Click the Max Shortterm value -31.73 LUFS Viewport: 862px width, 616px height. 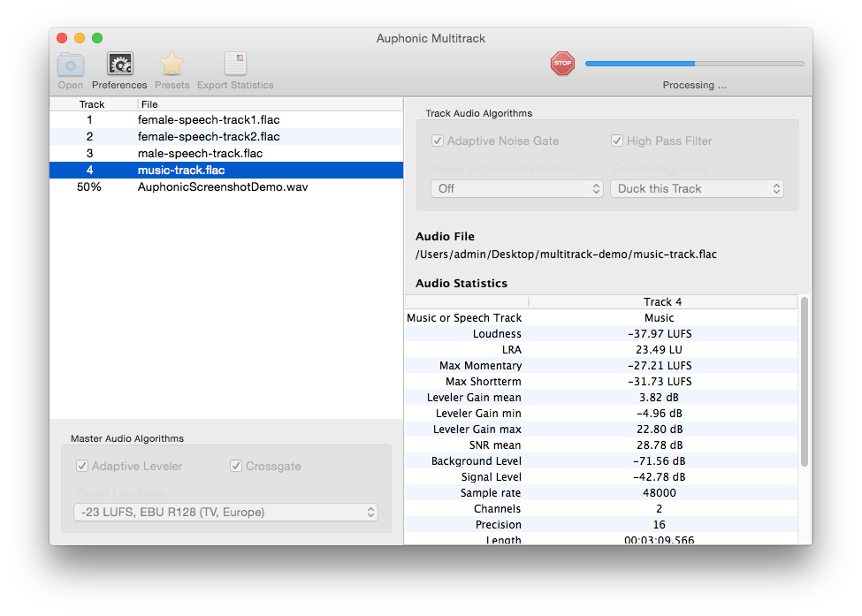660,382
